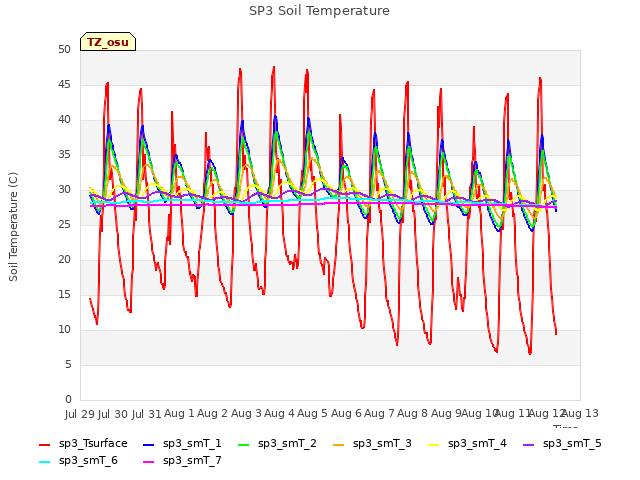Click the Aug 1 x-axis label
This screenshot has height=480, width=640.
click(x=179, y=414)
